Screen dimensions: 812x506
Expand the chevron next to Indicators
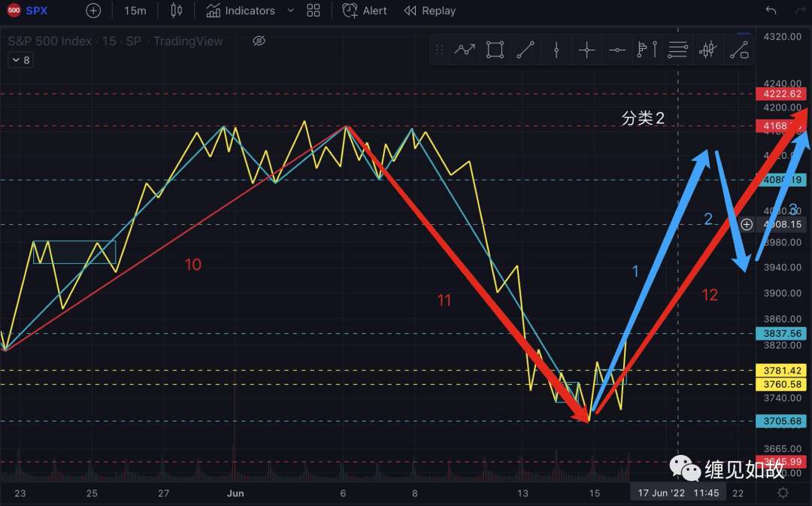click(290, 11)
